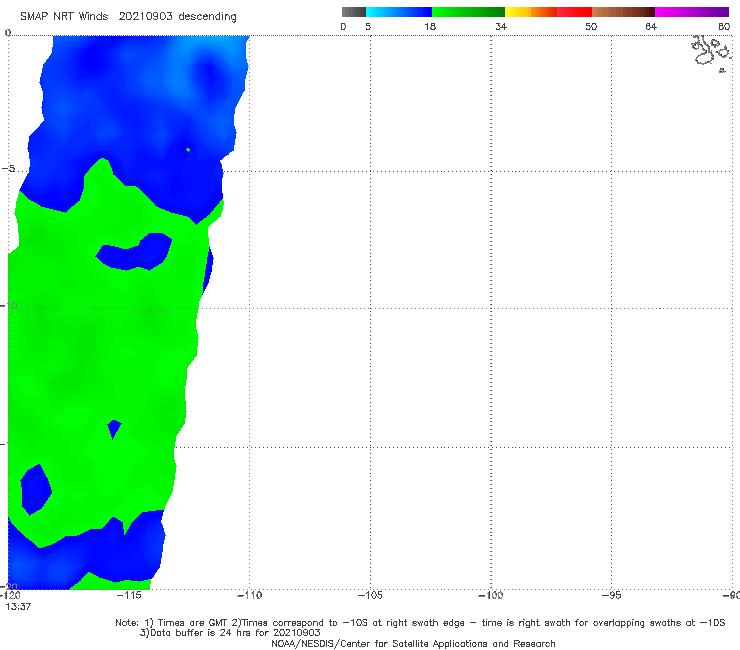Click the brown 50-64 segment of the color bar
This screenshot has height=650, width=740.
(x=623, y=12)
